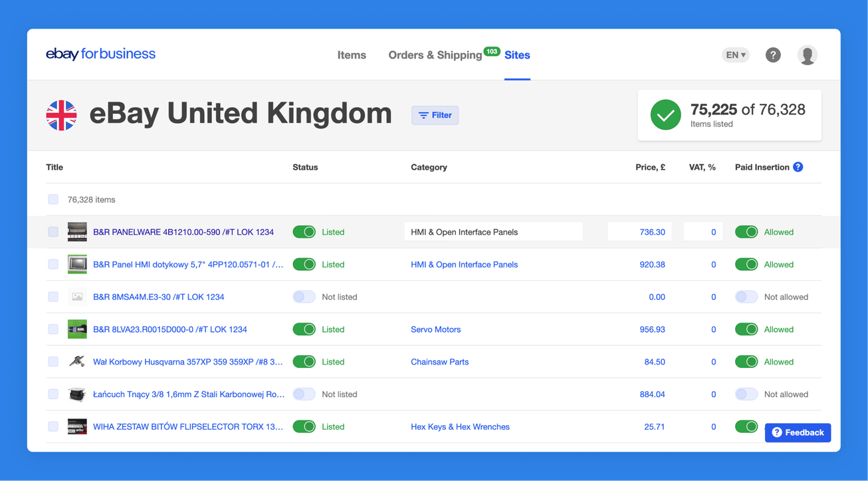Check the select-all 76,328 items checkbox
Screen dimensions: 868x481
(53, 200)
